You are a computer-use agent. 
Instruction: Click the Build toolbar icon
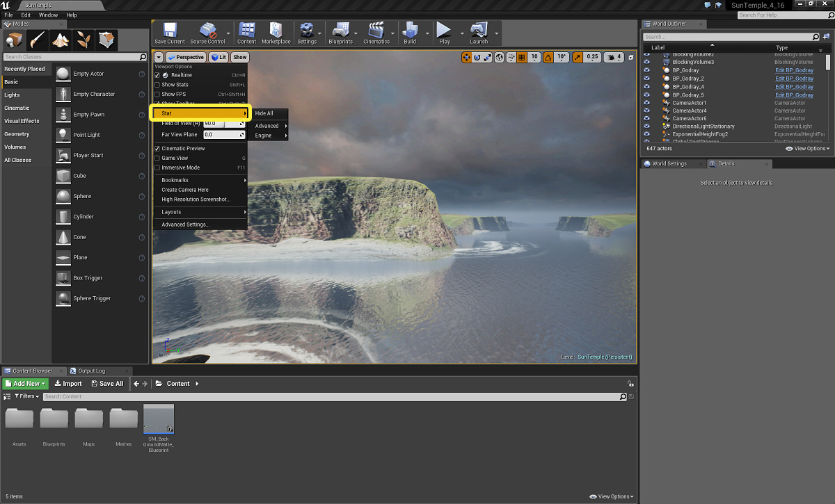(x=410, y=32)
